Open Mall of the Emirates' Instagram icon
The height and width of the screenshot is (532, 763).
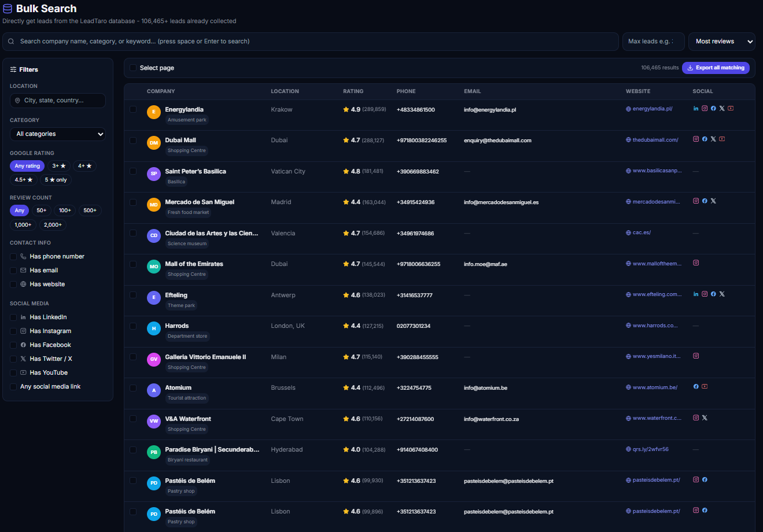point(696,263)
